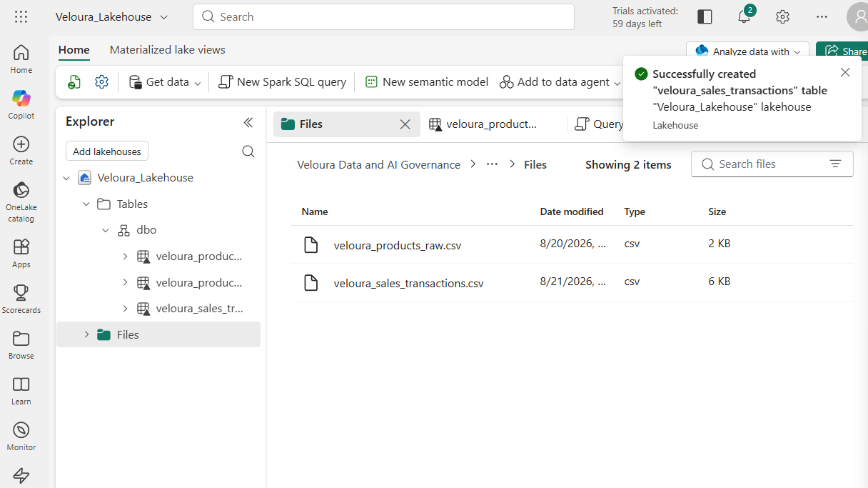Switch to Materialized lake views tab

pos(168,50)
